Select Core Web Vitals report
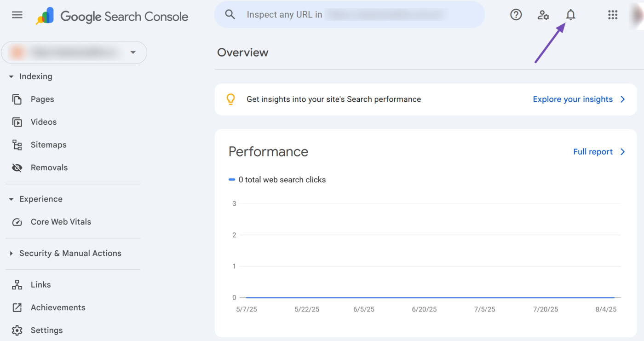Viewport: 644px width, 341px height. click(61, 222)
